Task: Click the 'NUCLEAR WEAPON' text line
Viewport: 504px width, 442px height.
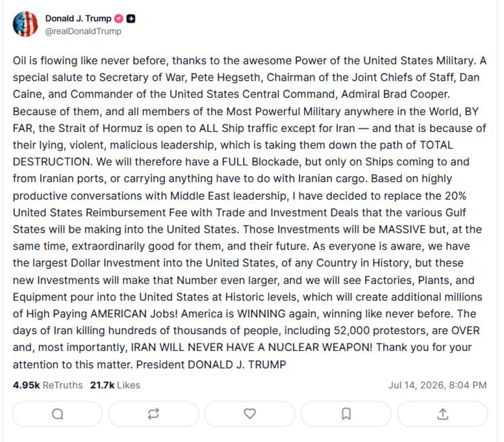Action: click(242, 347)
